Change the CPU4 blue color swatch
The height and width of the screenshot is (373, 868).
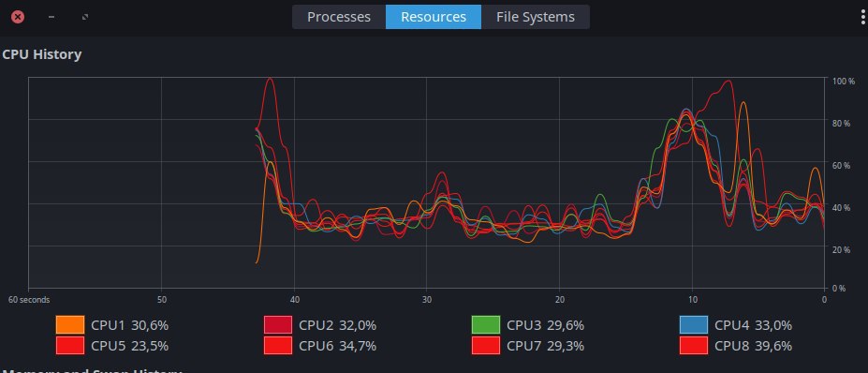[694, 325]
